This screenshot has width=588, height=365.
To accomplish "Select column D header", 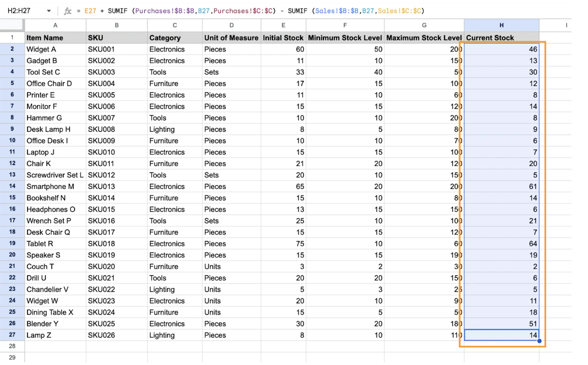I will coord(232,25).
